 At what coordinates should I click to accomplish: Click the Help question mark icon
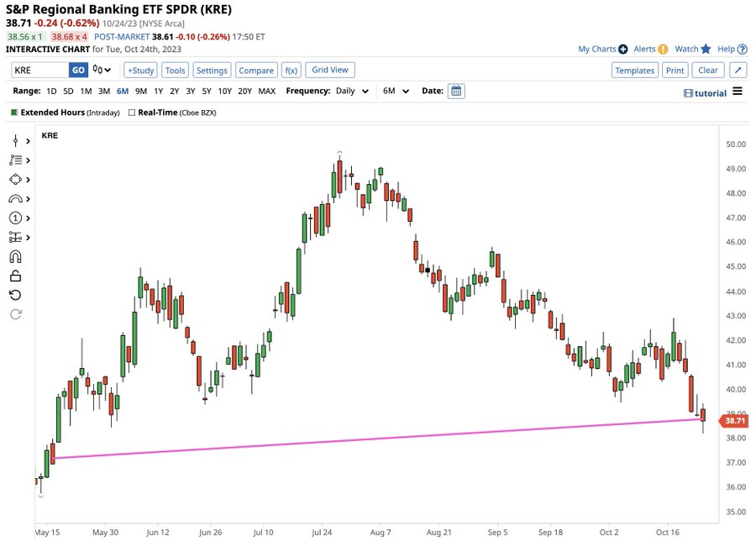(743, 50)
